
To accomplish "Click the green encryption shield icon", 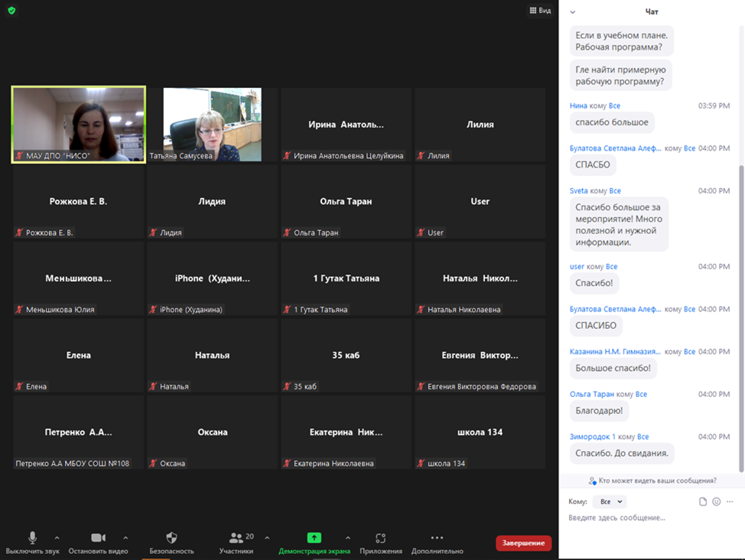I will click(x=11, y=11).
